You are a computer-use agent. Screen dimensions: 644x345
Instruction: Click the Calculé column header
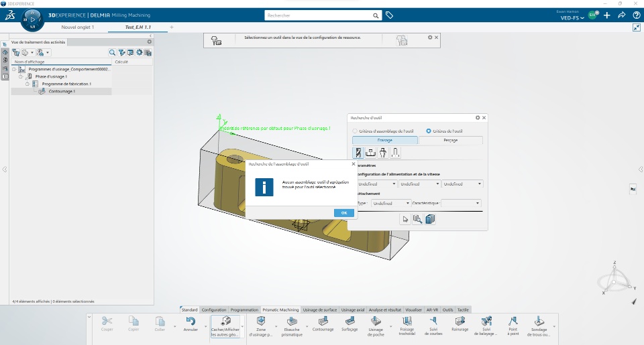click(132, 62)
